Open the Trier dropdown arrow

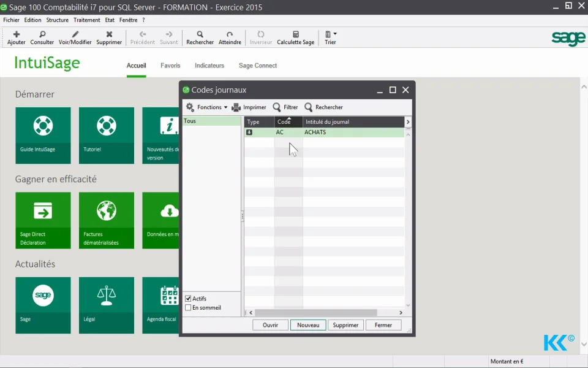[335, 34]
